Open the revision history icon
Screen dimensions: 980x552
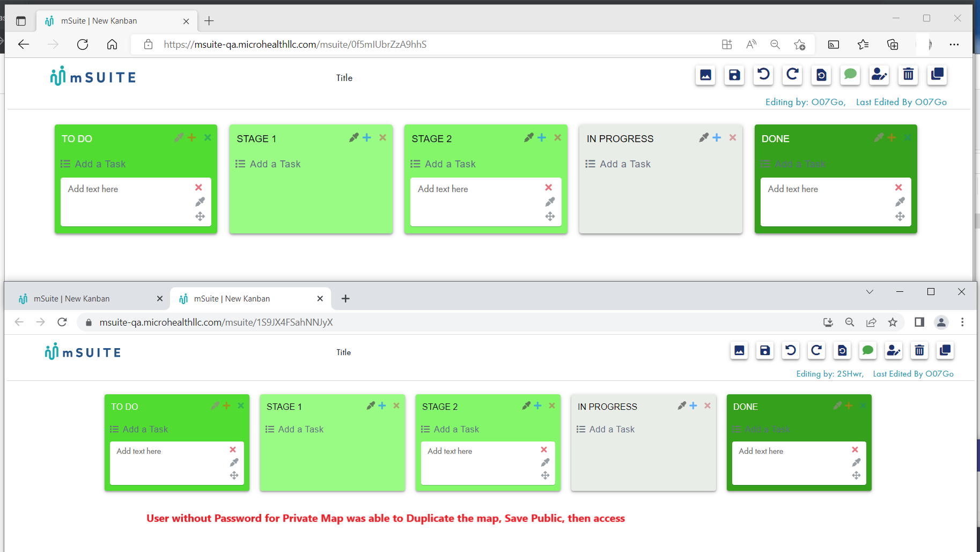point(821,75)
